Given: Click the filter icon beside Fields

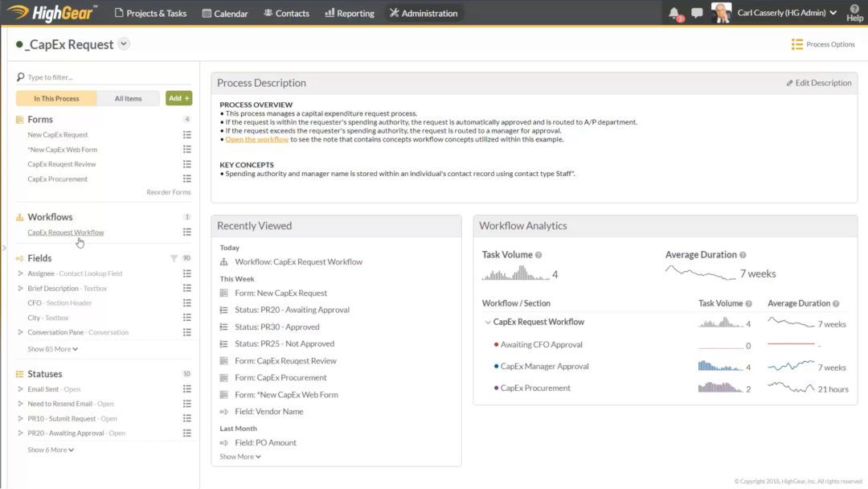Looking at the screenshot, I should point(174,257).
